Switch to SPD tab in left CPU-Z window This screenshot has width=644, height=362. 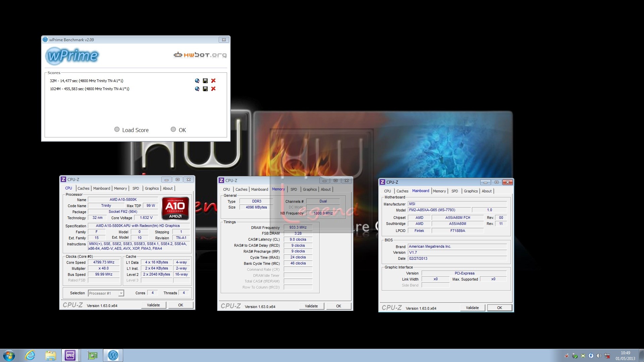click(x=136, y=188)
